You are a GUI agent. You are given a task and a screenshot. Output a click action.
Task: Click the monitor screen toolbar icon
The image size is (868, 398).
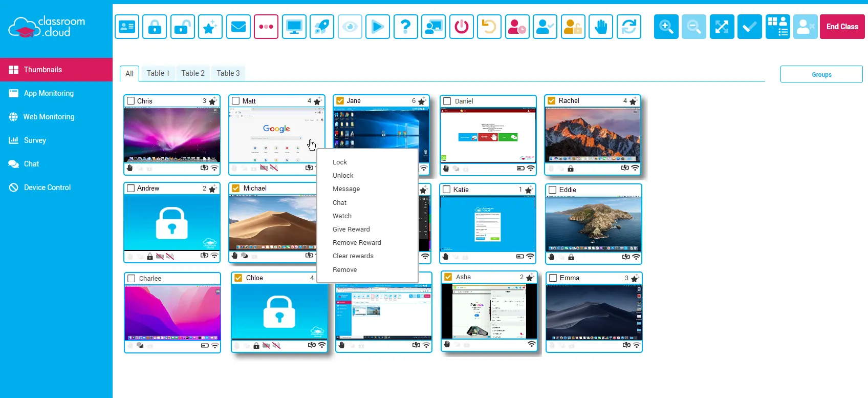[x=294, y=27]
